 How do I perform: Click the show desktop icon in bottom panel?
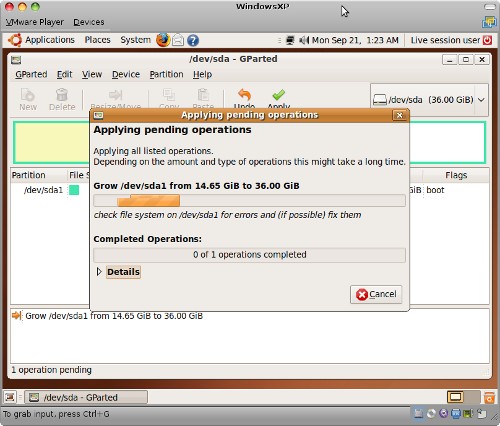pos(10,397)
